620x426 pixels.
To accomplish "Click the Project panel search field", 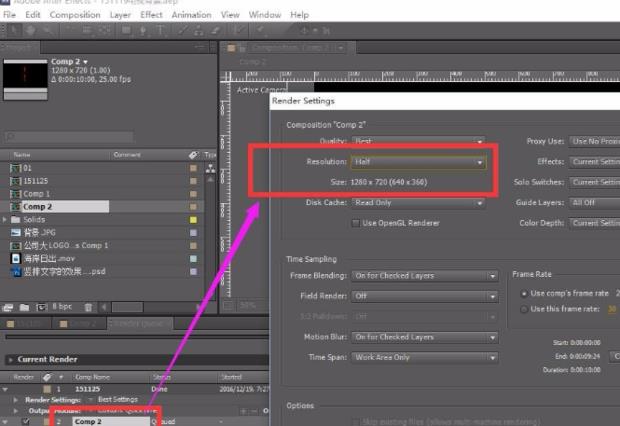I will click(x=100, y=137).
